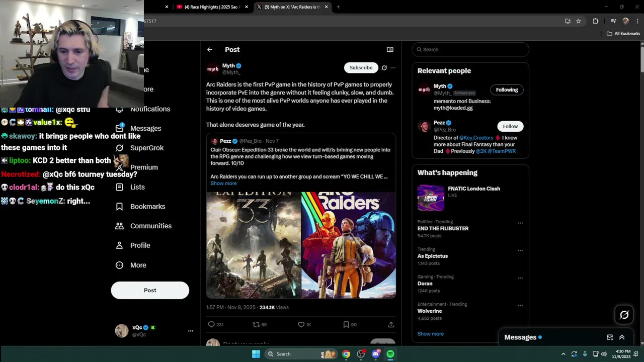The width and height of the screenshot is (644, 362).
Task: Open Discord from the taskbar
Action: tap(376, 354)
